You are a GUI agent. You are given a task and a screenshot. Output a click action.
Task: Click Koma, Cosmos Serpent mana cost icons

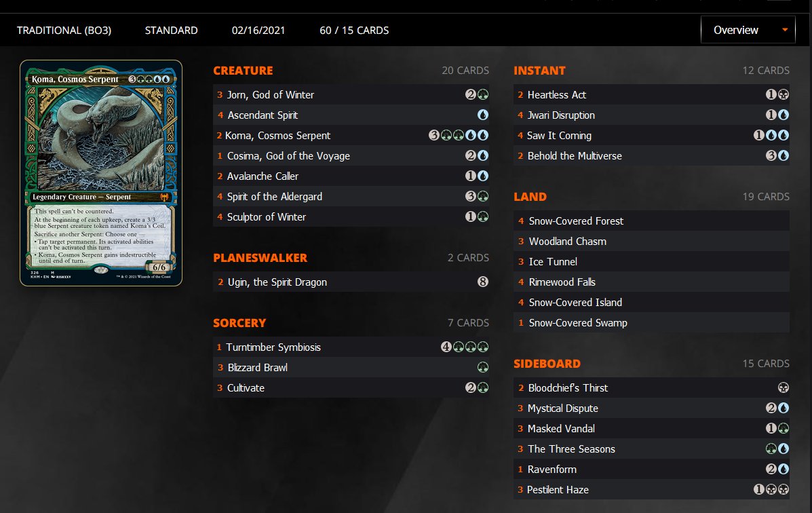pyautogui.click(x=459, y=135)
